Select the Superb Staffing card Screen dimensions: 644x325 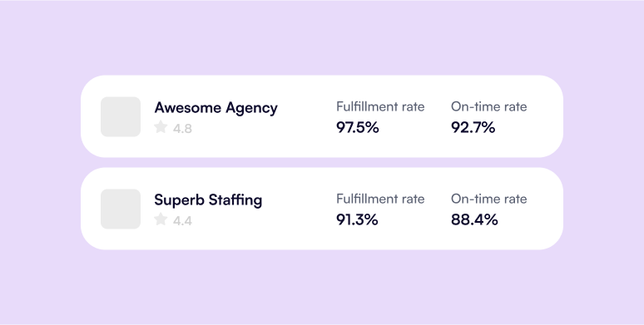[x=322, y=209]
